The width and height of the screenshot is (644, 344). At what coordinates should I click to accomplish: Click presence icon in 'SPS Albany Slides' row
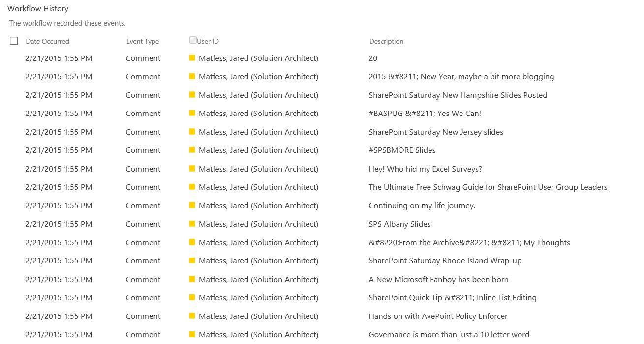(x=192, y=224)
